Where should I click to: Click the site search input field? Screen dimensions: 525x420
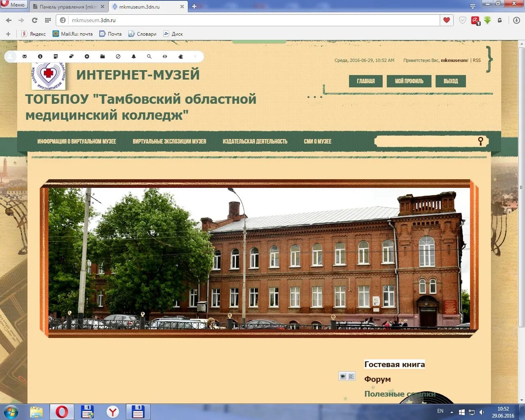pos(426,142)
